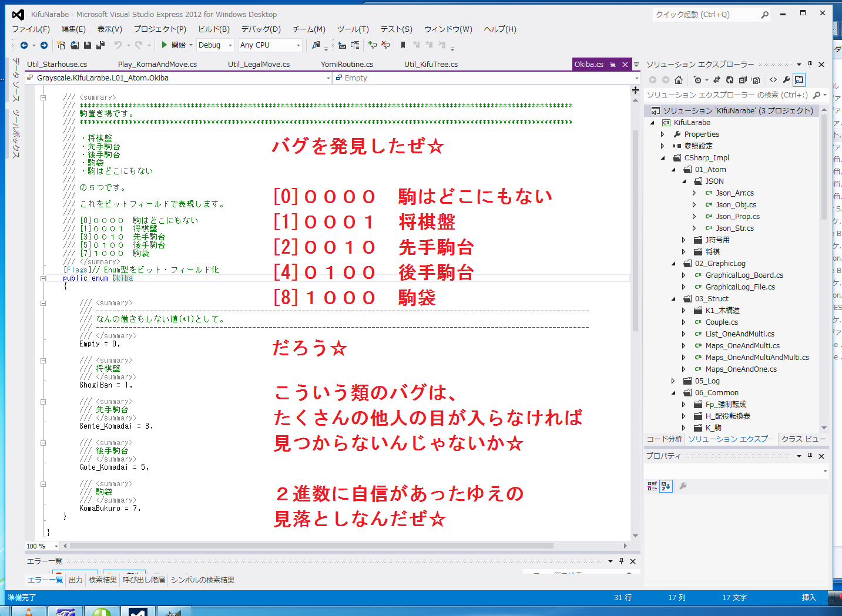Pin the Error List panel
The width and height of the screenshot is (842, 616).
click(621, 561)
